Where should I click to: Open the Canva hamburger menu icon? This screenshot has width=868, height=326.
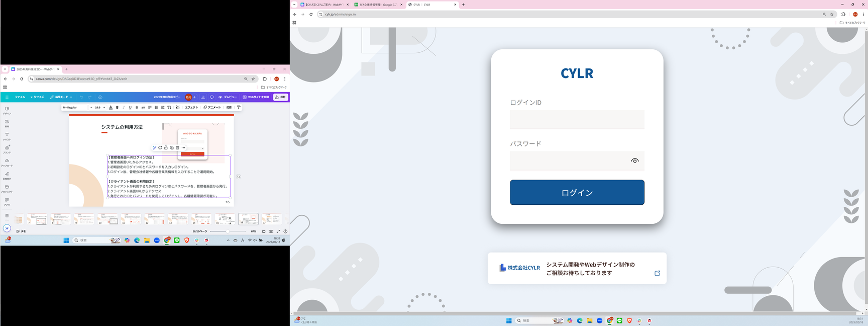tap(7, 97)
